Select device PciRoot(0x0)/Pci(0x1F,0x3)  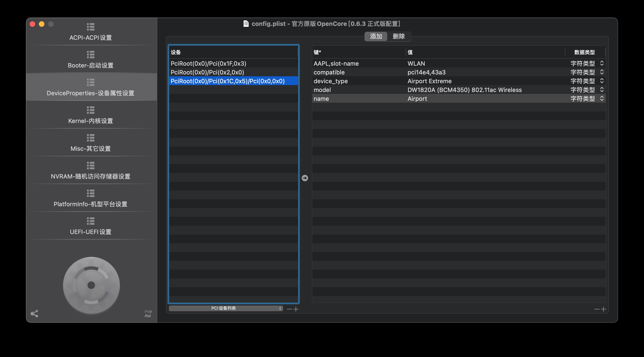pyautogui.click(x=208, y=63)
